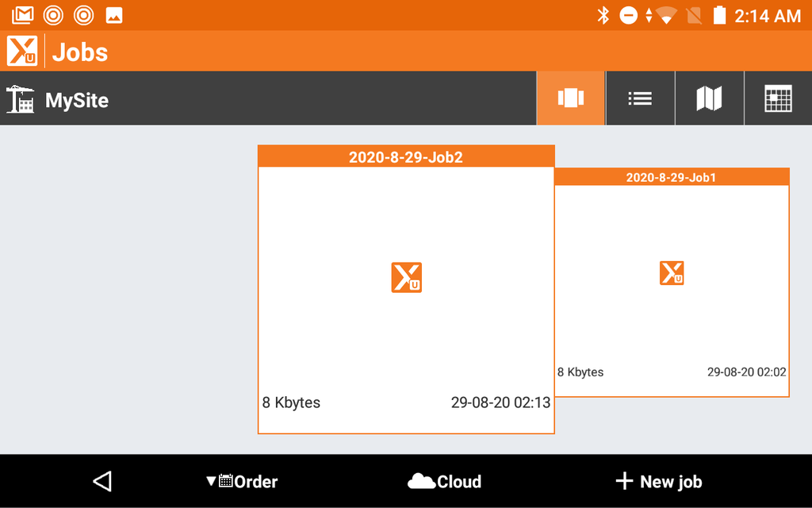
Task: Switch to carousel card view
Action: point(571,98)
